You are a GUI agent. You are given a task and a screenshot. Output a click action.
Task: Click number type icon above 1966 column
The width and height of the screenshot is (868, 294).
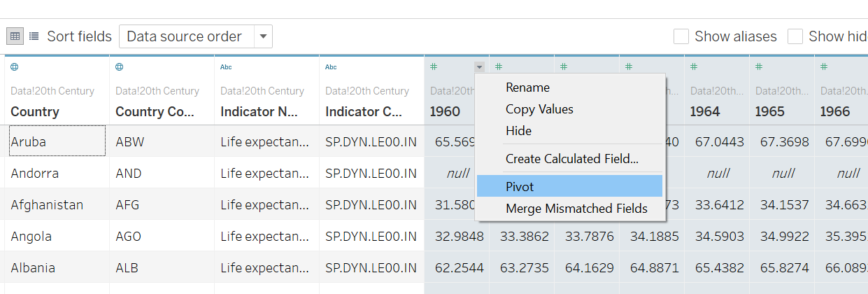coord(824,67)
